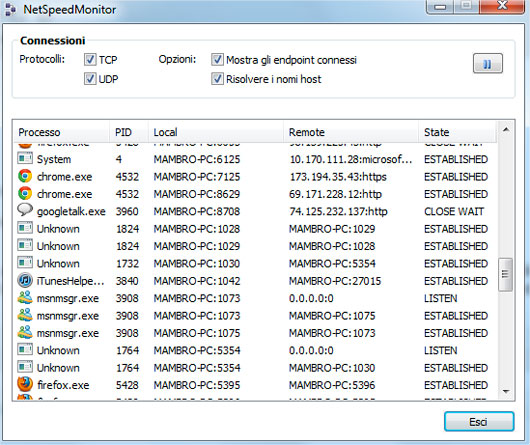Toggle Risolvere i nomi host option

[x=217, y=79]
